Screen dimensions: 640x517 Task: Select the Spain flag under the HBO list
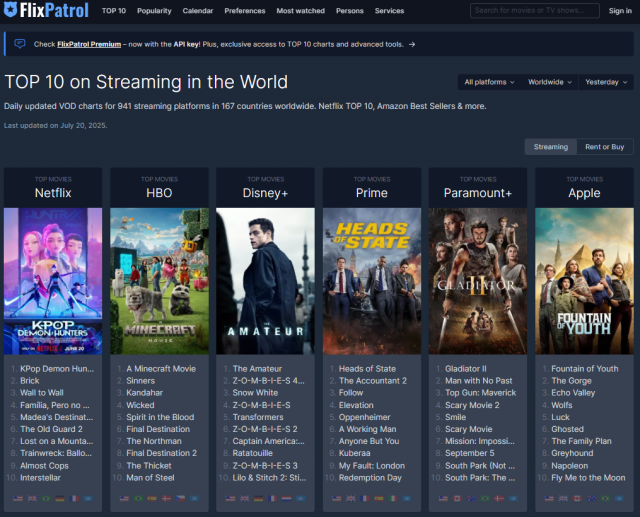[x=152, y=498]
